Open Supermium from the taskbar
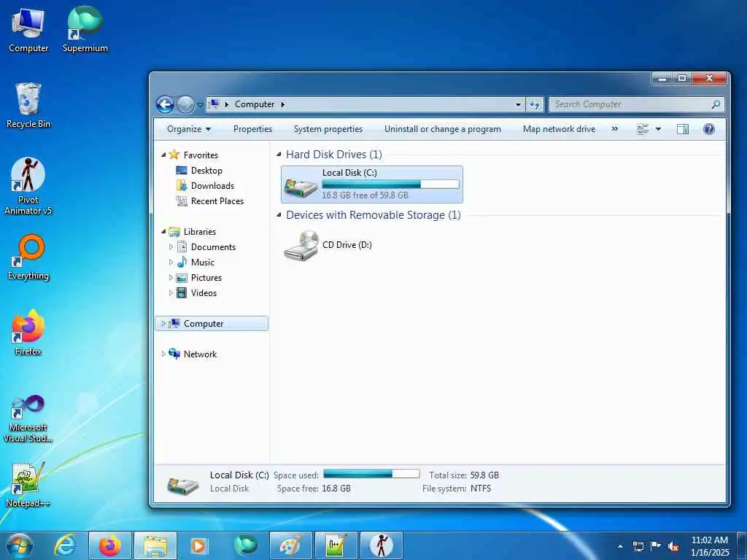Screen dimensions: 747x560 pyautogui.click(x=245, y=545)
